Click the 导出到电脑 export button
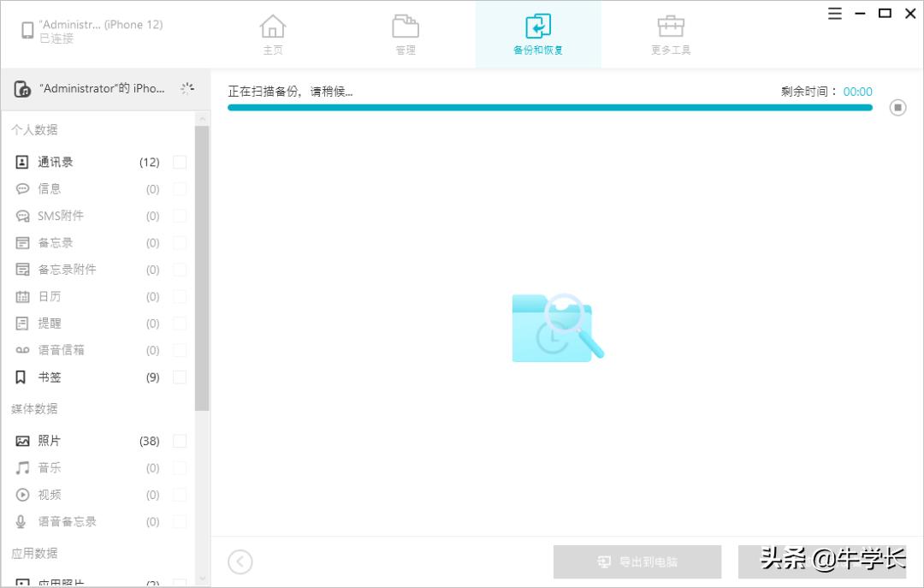This screenshot has width=924, height=588. (637, 561)
